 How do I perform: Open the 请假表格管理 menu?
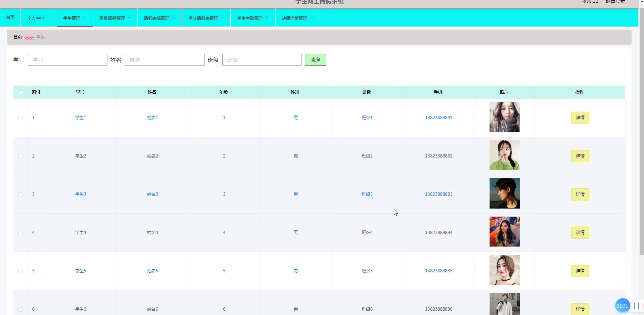160,18
